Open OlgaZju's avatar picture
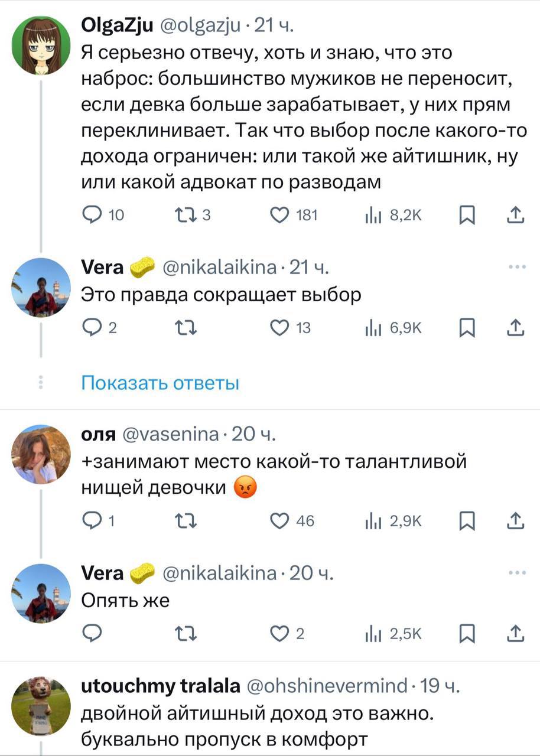Viewport: 540px width, 756px height. [41, 44]
